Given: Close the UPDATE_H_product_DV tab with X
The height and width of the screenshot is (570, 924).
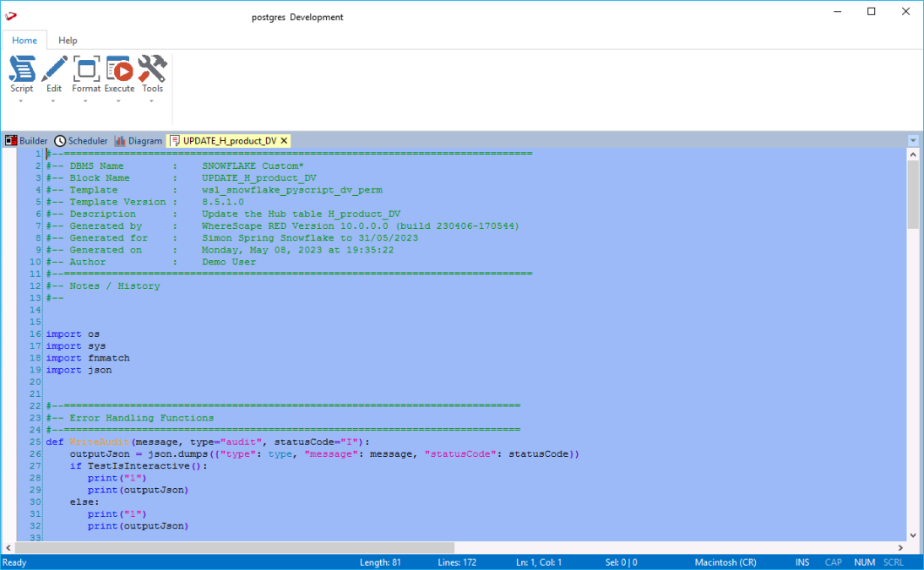Looking at the screenshot, I should click(x=285, y=141).
